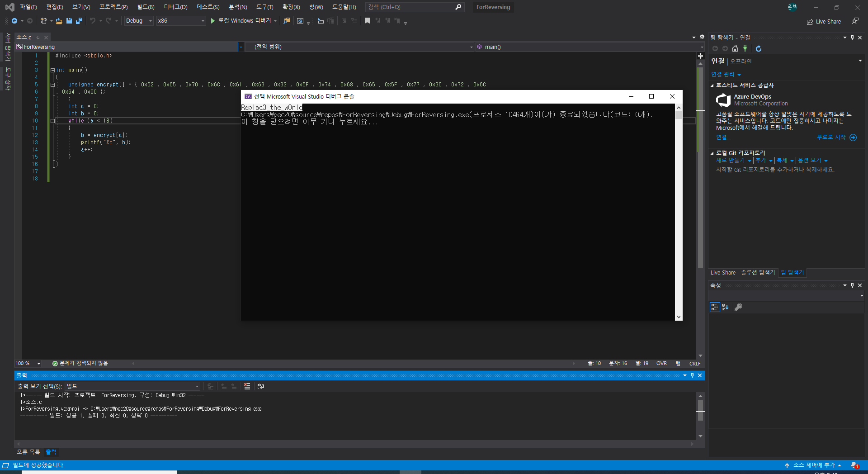The image size is (868, 474).
Task: Collapse the int main() code block
Action: 52,70
